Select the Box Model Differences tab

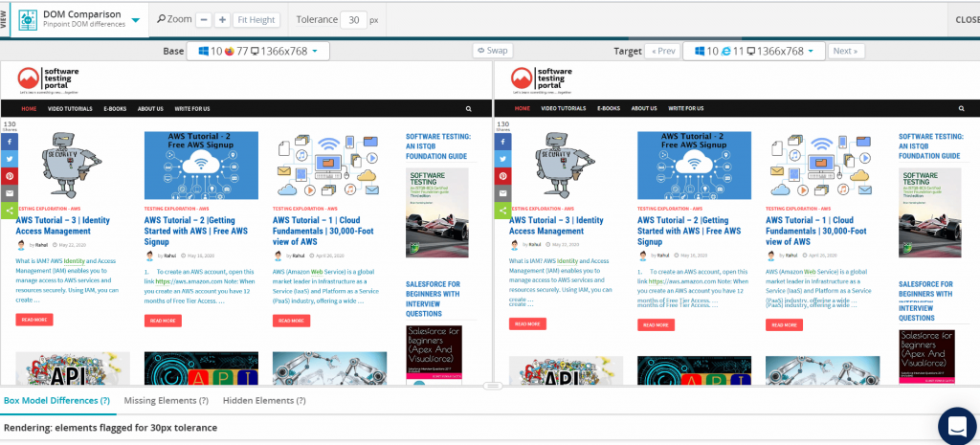point(56,400)
